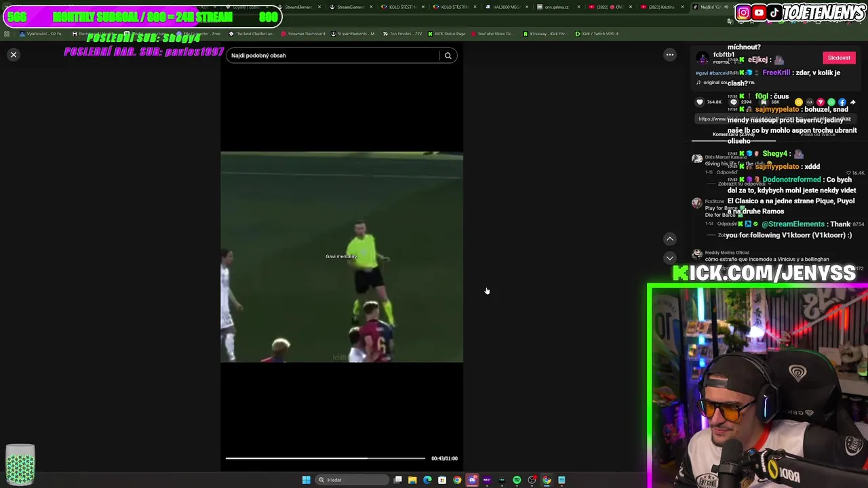This screenshot has width=868, height=488.
Task: Click the Sledovat follow button
Action: pos(839,58)
